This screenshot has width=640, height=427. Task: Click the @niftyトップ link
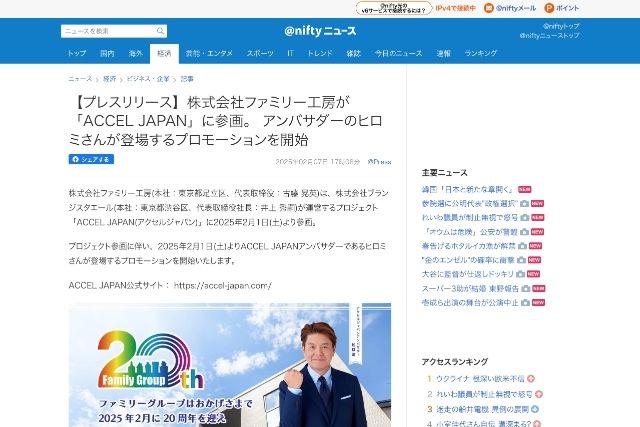coord(561,26)
